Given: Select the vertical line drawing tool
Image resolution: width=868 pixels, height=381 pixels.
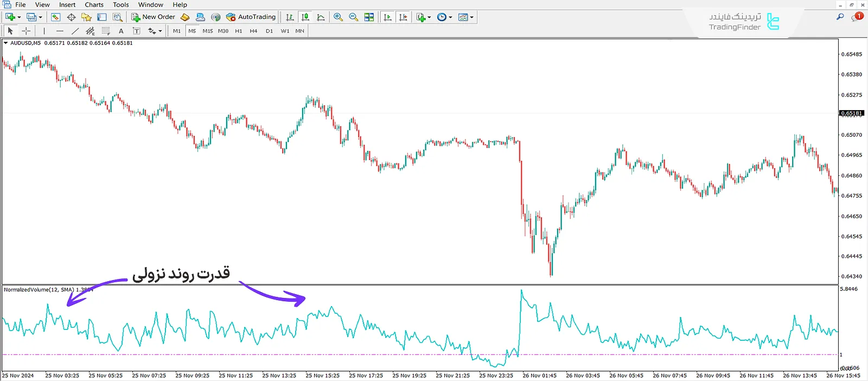Looking at the screenshot, I should [44, 31].
